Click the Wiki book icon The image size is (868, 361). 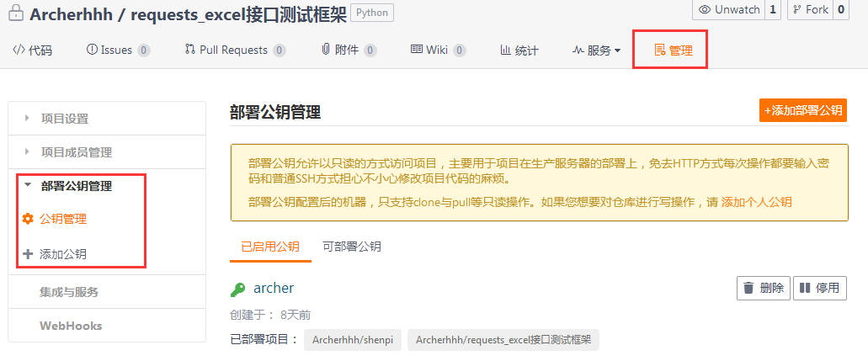(x=417, y=50)
